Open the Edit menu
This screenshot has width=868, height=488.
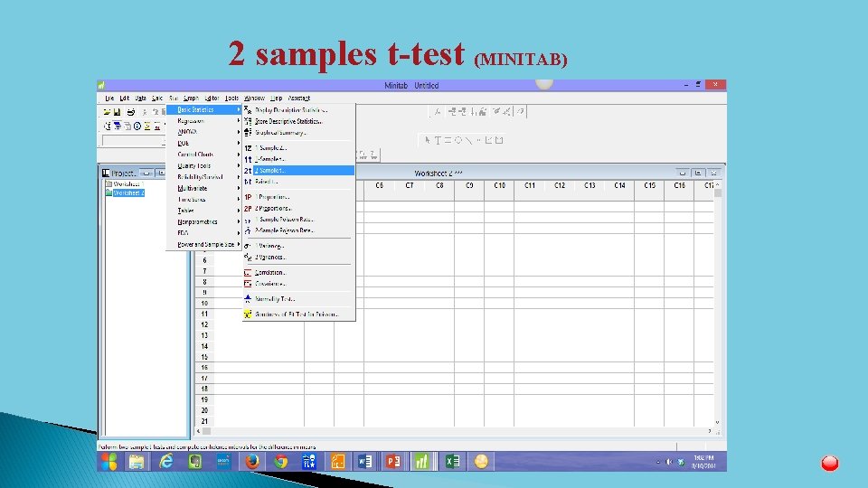125,99
